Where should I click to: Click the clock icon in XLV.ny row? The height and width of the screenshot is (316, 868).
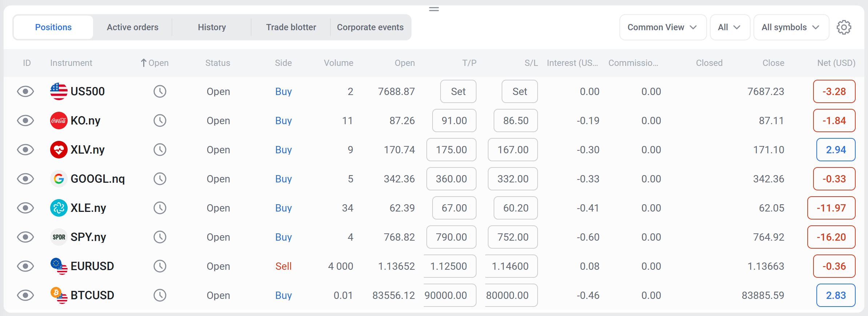pos(160,150)
